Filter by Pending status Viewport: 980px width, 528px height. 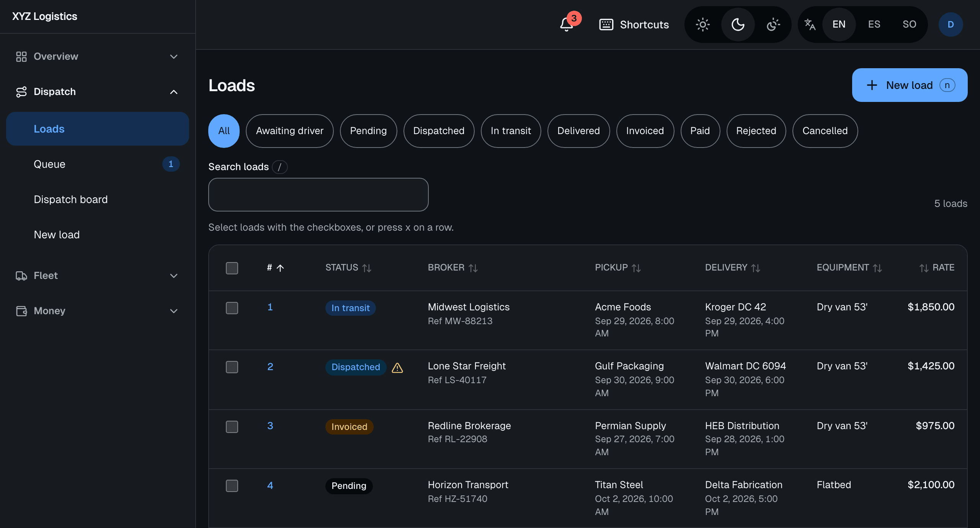[x=368, y=131]
